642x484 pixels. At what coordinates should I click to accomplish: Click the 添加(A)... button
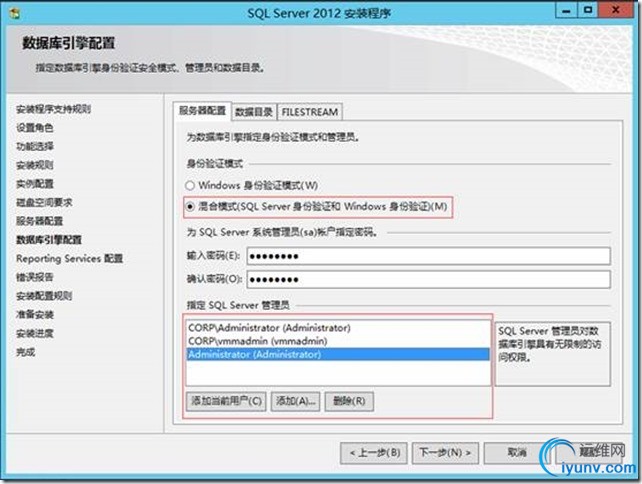tap(295, 401)
